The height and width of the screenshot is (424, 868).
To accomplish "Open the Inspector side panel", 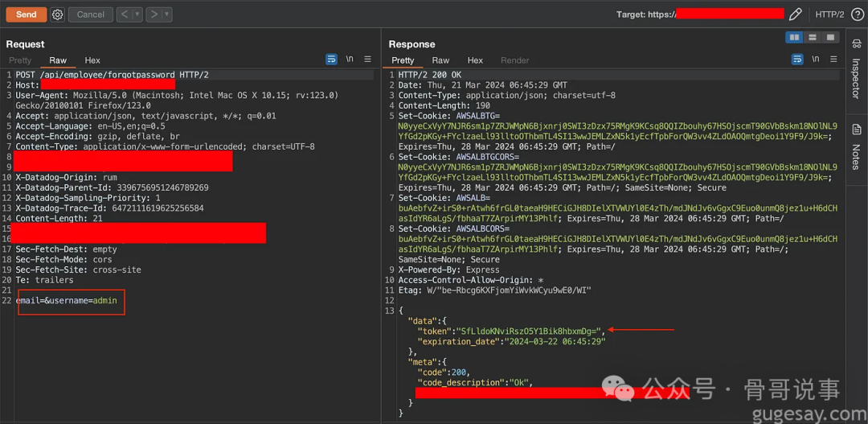I will [x=856, y=70].
